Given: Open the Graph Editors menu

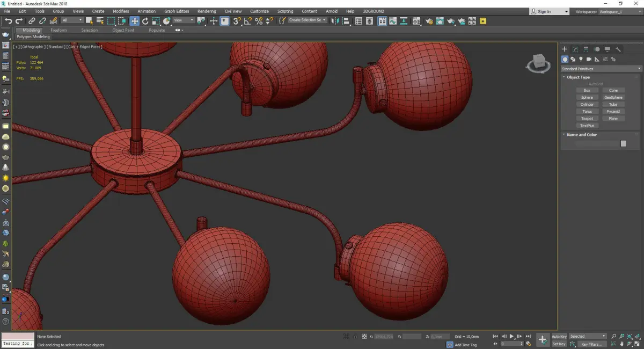Looking at the screenshot, I should pyautogui.click(x=177, y=11).
